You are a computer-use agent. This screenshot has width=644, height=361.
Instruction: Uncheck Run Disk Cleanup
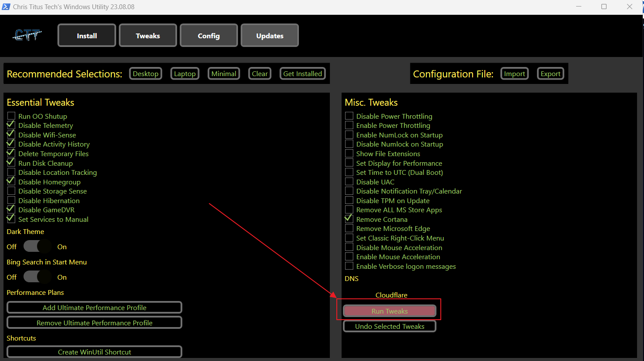click(x=11, y=163)
